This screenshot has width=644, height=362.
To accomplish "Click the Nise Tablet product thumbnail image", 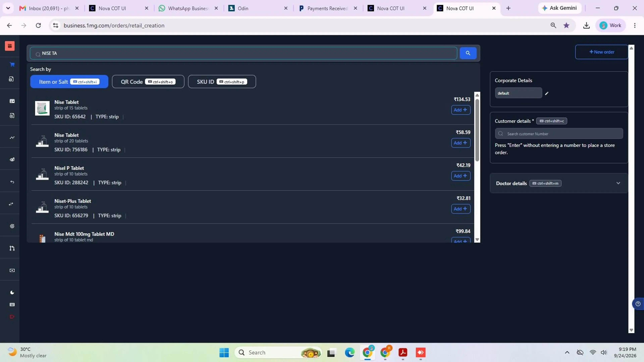I will [x=42, y=108].
